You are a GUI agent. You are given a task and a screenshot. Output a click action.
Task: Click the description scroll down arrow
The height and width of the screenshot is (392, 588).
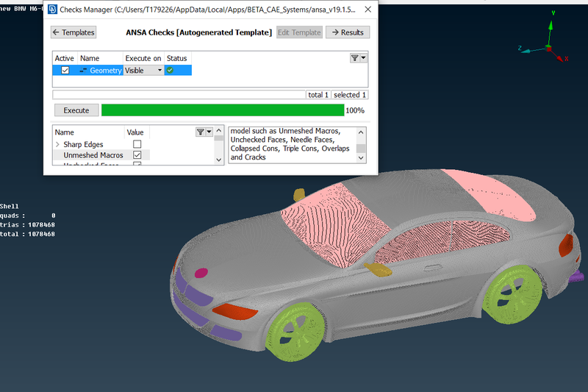361,158
